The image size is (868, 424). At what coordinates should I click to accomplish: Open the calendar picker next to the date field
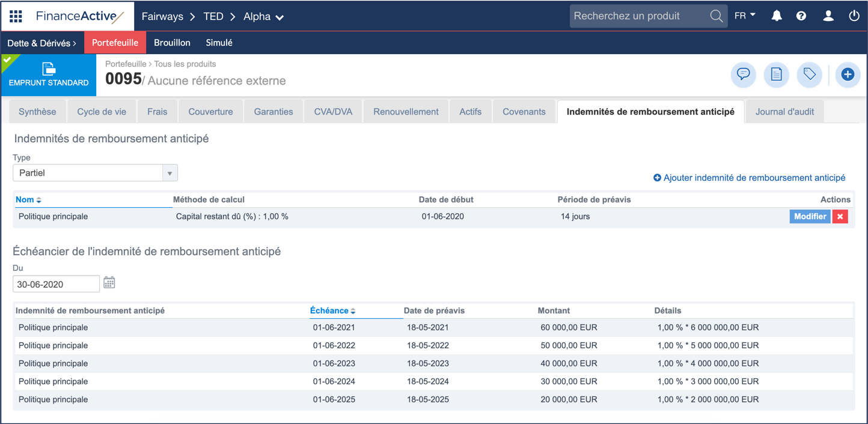click(x=109, y=283)
